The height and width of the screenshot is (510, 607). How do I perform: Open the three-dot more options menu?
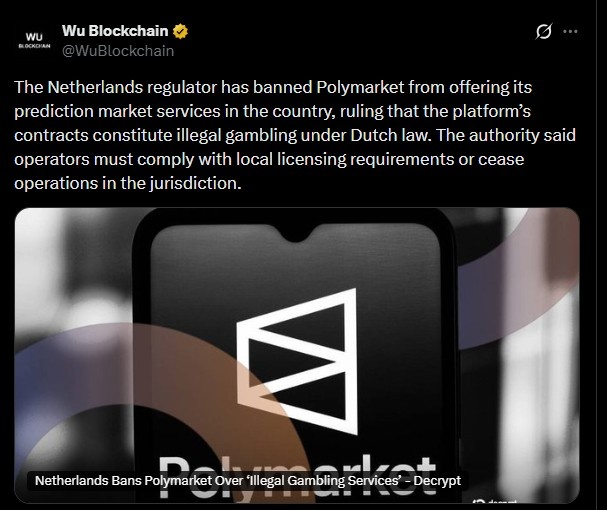click(x=570, y=31)
